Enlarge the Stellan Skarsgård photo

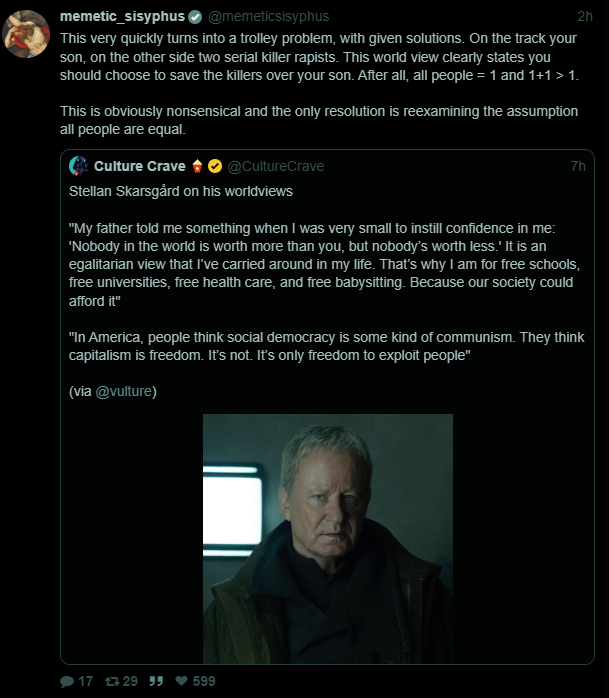[x=328, y=538]
